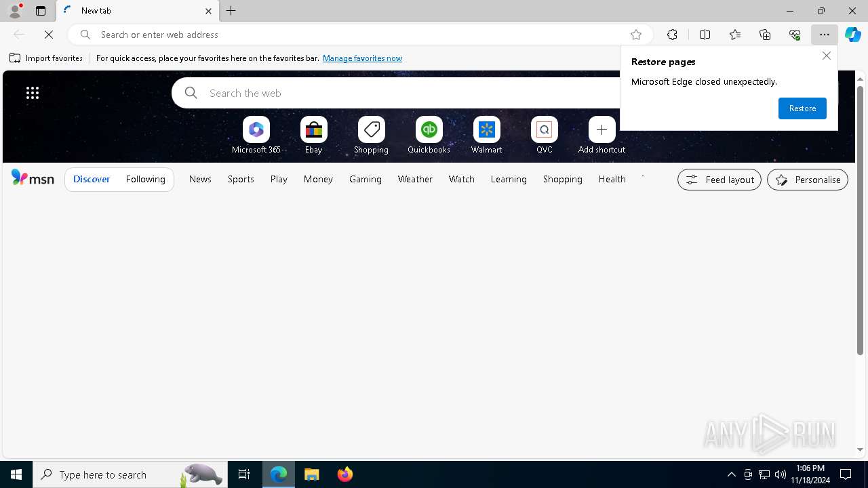Open the Copilot sidebar icon
868x488 pixels.
click(853, 35)
